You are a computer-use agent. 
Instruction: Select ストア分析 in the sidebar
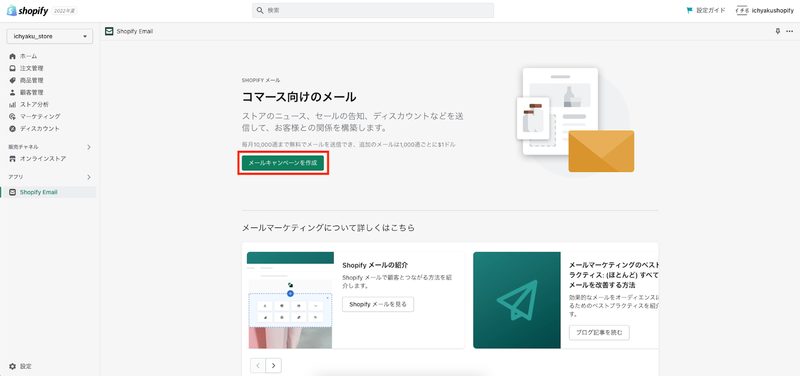35,105
